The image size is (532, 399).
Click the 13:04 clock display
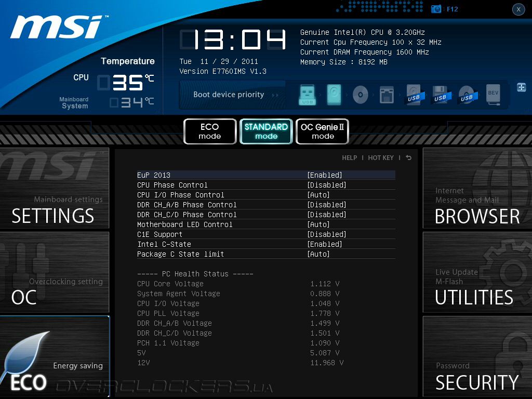tap(233, 39)
